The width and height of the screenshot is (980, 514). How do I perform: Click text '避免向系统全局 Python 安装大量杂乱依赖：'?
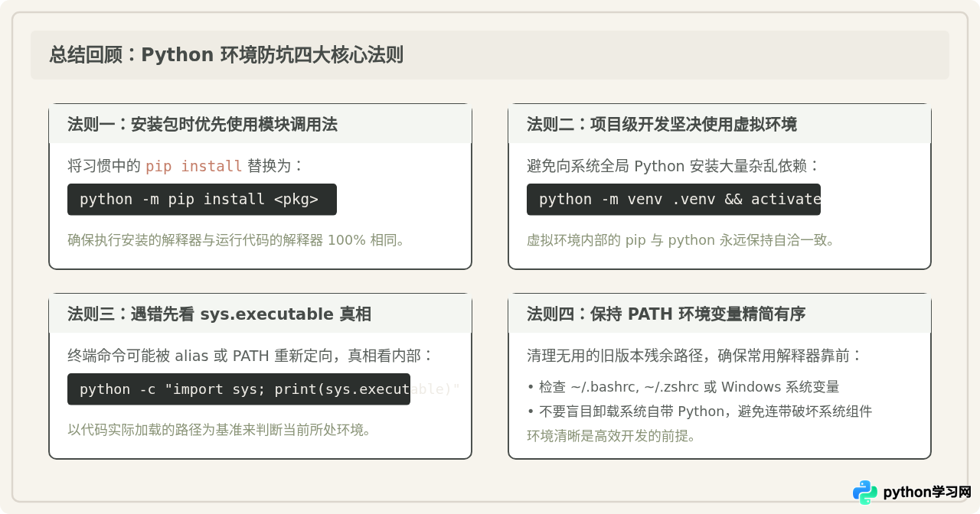coord(674,166)
